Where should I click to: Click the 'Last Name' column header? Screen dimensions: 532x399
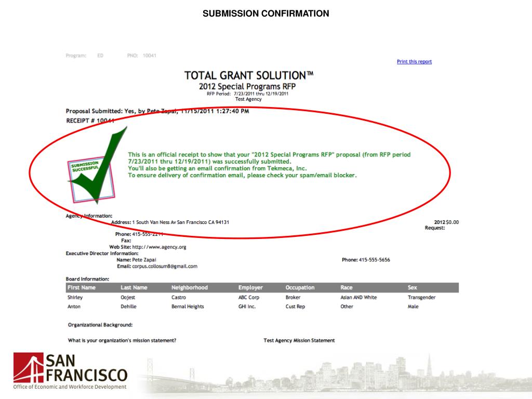pos(134,287)
